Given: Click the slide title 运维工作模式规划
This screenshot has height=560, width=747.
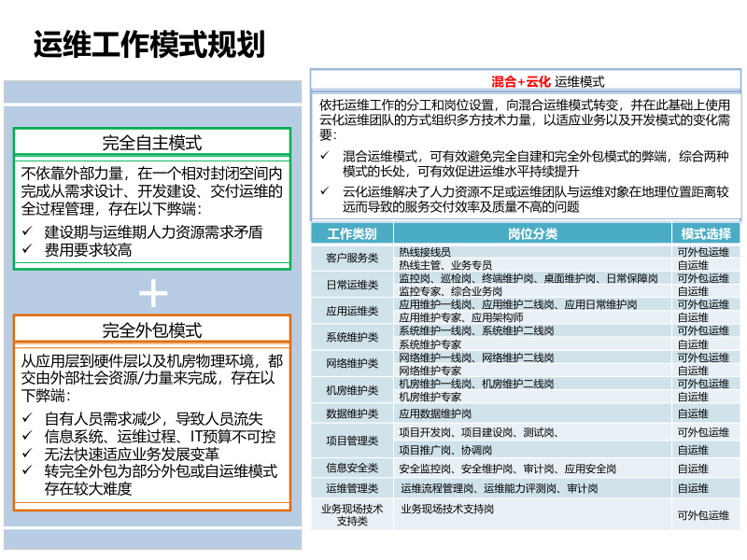Looking at the screenshot, I should pyautogui.click(x=149, y=45).
